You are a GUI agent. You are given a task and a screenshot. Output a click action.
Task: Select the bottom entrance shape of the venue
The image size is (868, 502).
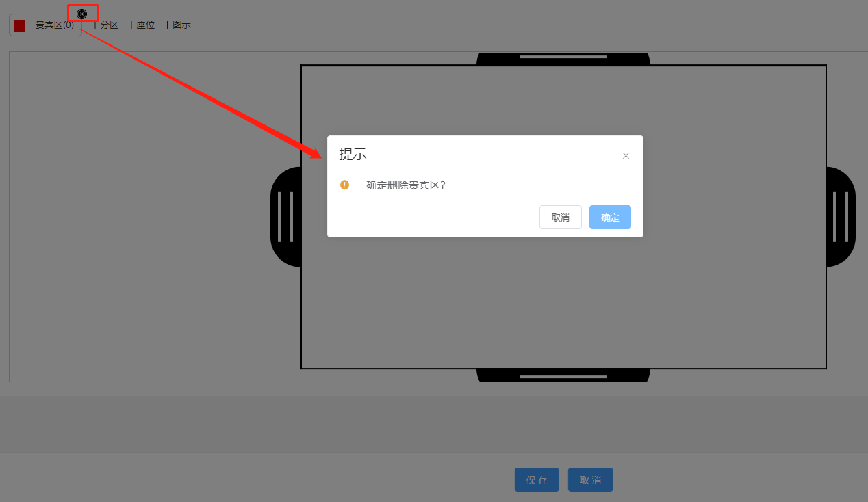(x=563, y=375)
